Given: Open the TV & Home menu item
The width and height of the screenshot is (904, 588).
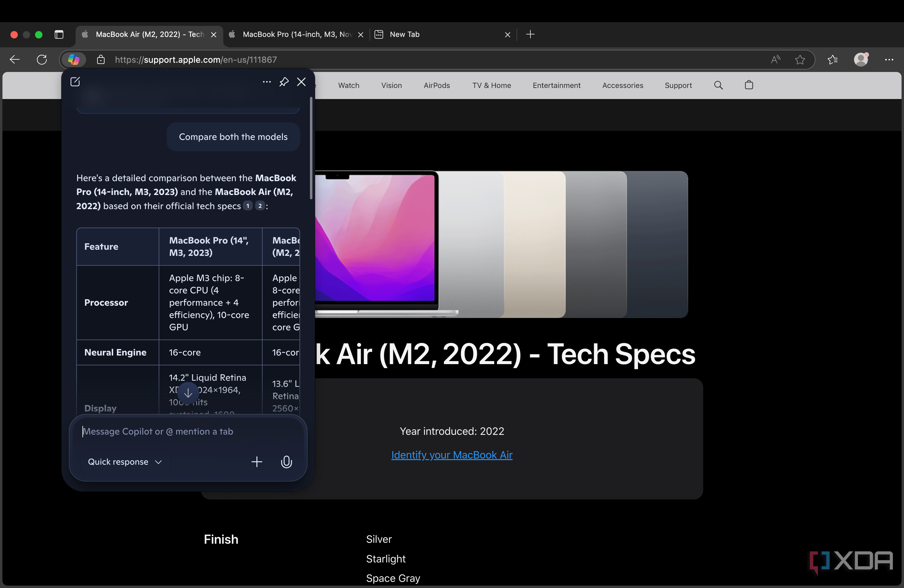Looking at the screenshot, I should tap(491, 85).
